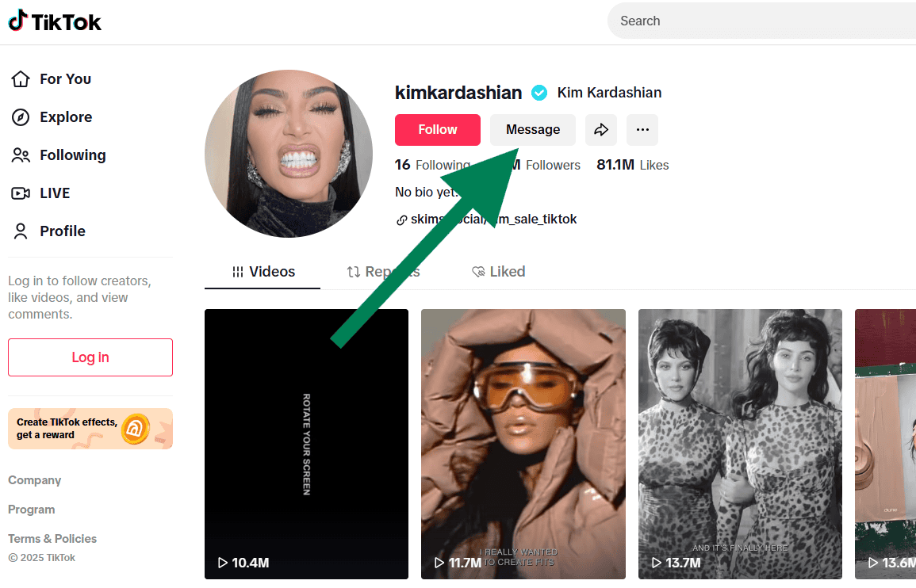The width and height of the screenshot is (916, 588).
Task: Click the TikTok logo
Action: [x=55, y=21]
